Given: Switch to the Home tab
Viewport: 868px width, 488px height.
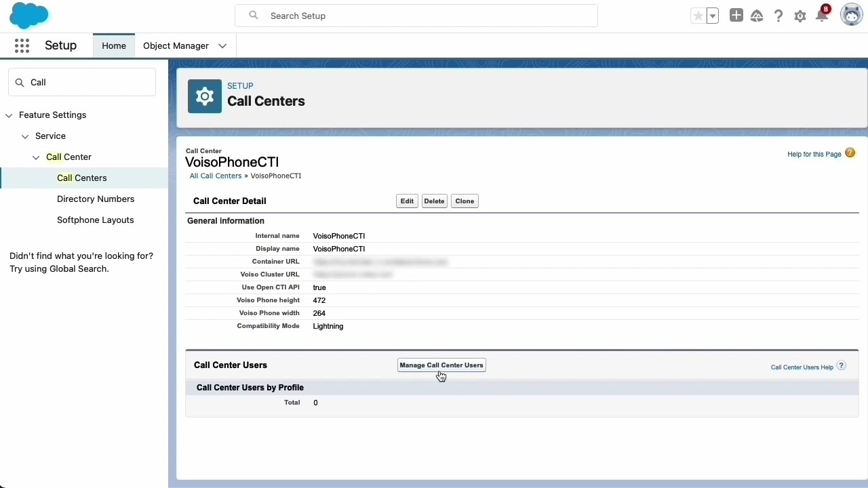Looking at the screenshot, I should pos(114,45).
